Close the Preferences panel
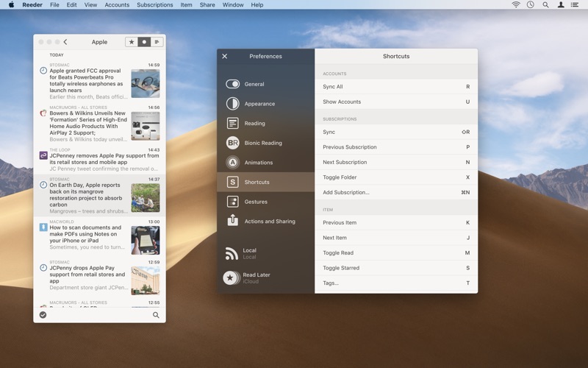 (x=225, y=56)
